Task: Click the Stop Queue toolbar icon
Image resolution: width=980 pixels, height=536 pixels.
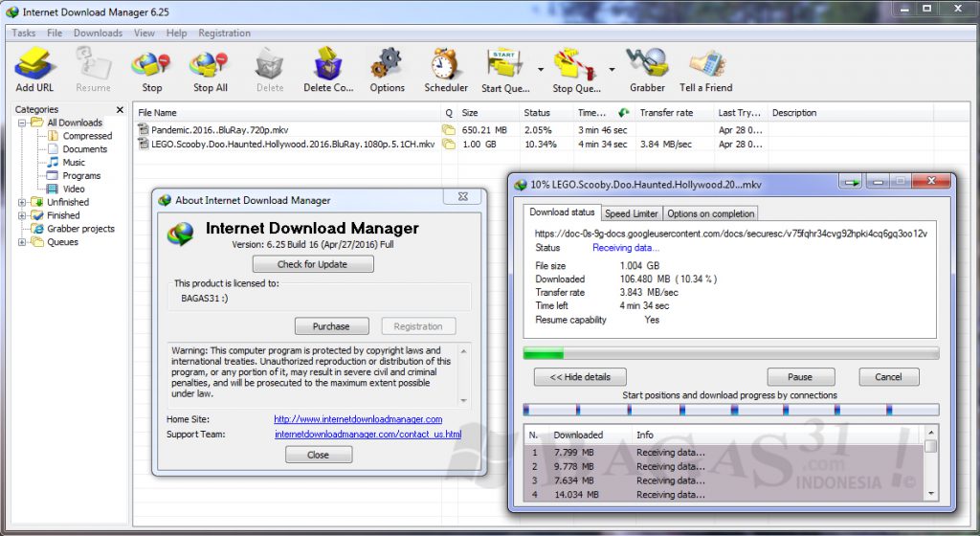Action: pyautogui.click(x=575, y=69)
